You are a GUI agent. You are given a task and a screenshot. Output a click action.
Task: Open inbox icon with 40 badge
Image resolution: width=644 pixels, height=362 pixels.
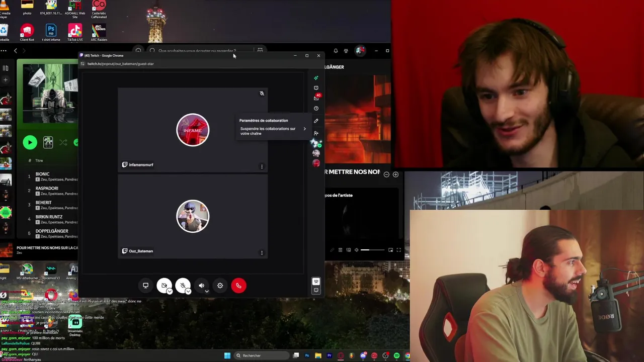click(316, 98)
